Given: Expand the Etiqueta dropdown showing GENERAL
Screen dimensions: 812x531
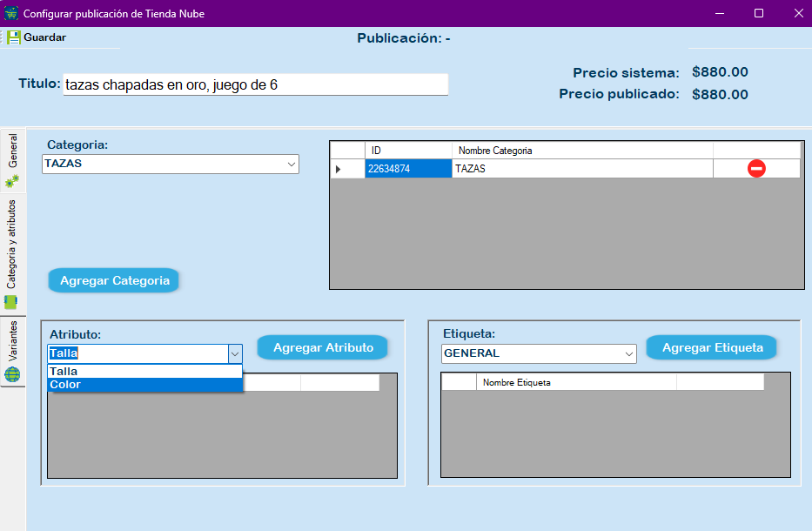Looking at the screenshot, I should tap(629, 353).
